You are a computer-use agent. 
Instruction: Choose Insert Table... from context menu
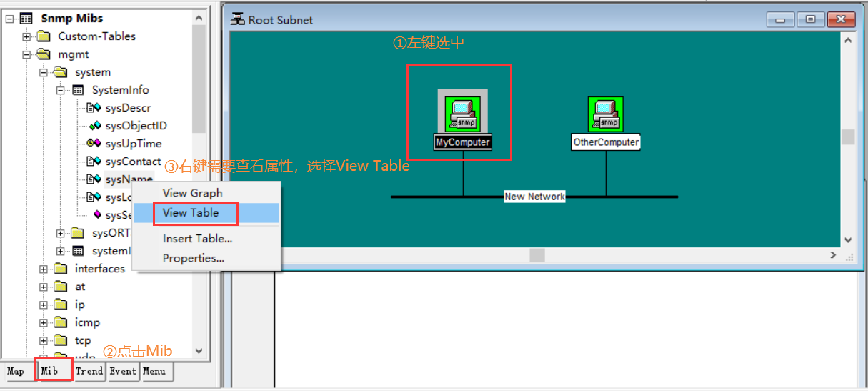pos(207,239)
